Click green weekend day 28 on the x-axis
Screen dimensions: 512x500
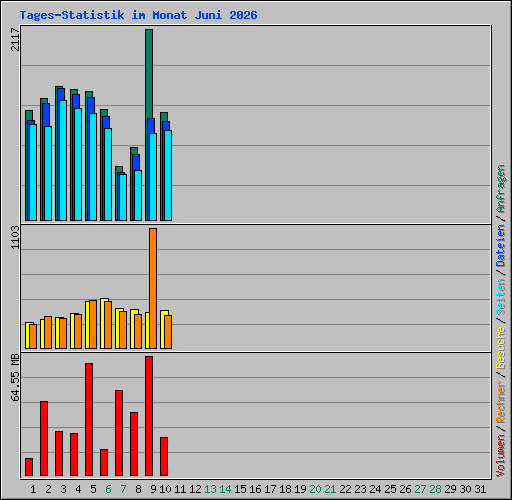435,489
